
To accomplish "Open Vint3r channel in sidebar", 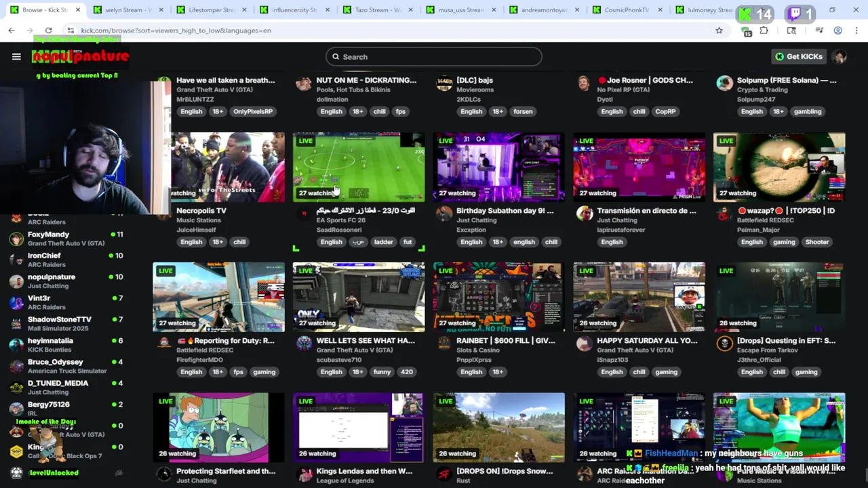I will point(66,302).
